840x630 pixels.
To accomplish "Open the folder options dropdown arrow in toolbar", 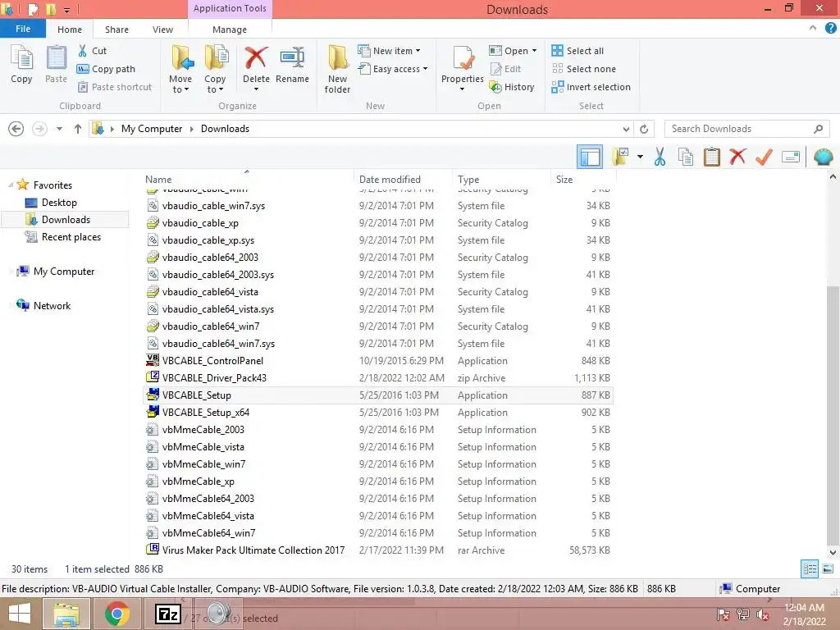I will (x=640, y=157).
